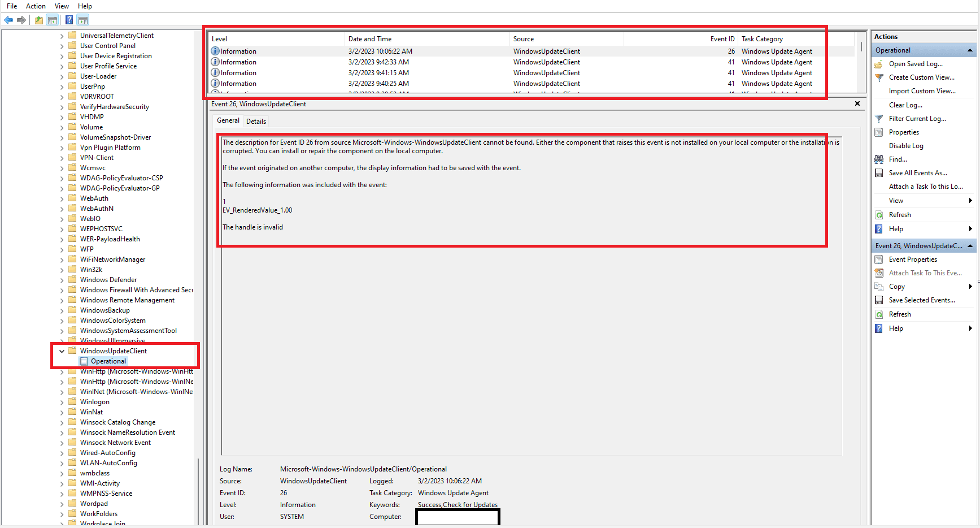
Task: Click the upper Refresh icon under Operational
Action: (879, 215)
